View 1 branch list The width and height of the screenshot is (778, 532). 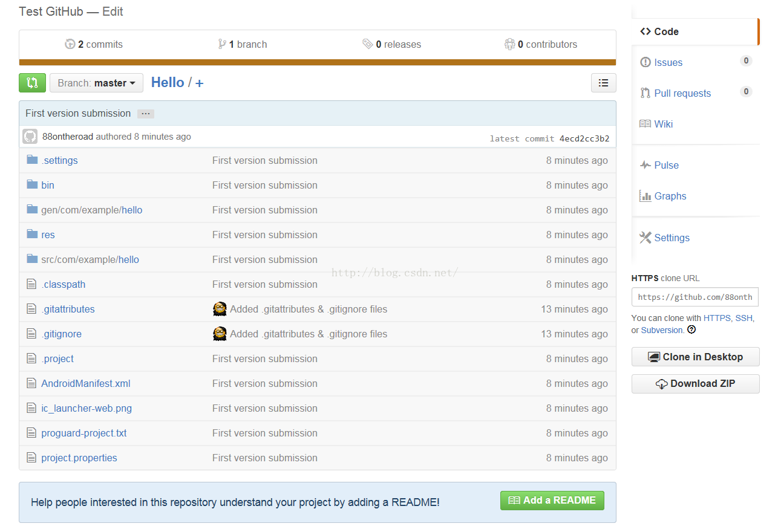[243, 44]
